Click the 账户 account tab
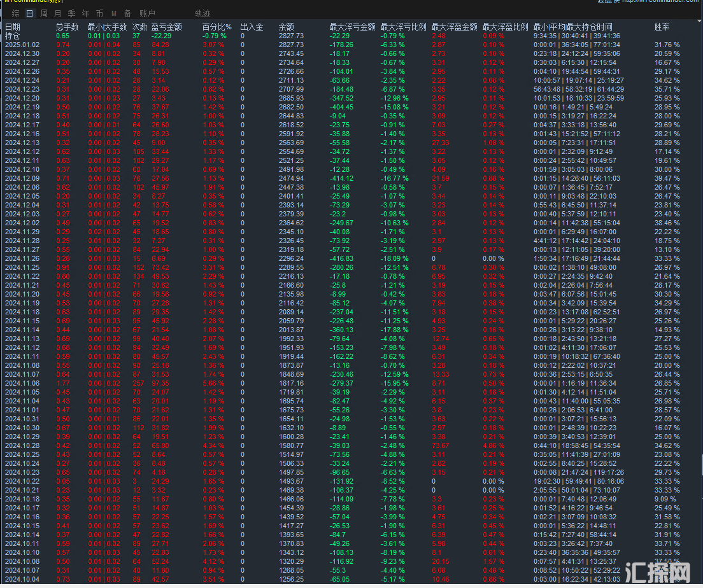 [x=147, y=13]
